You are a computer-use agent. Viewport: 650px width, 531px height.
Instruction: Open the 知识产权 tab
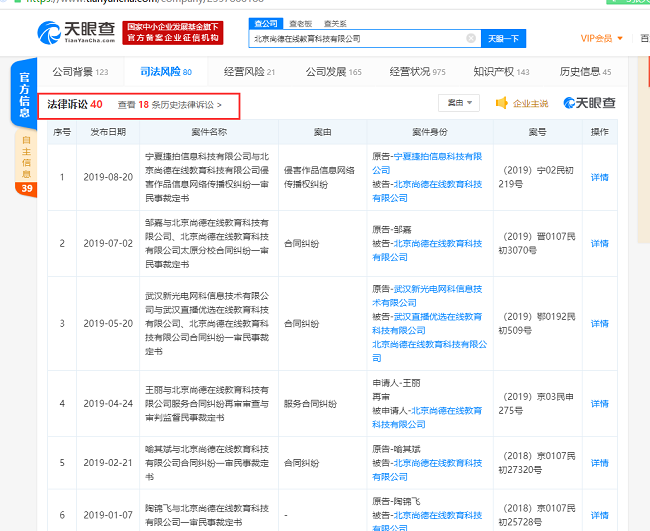(x=501, y=72)
